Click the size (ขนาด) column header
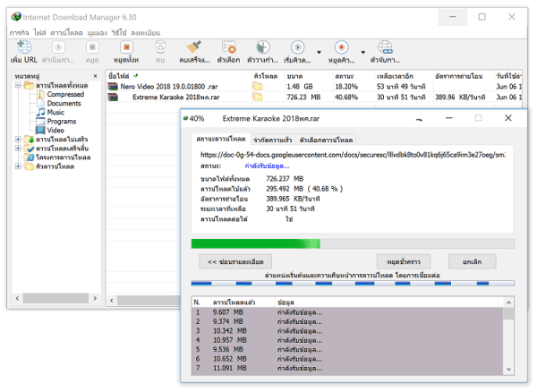Viewport: 537px width, 392px height. pos(309,76)
